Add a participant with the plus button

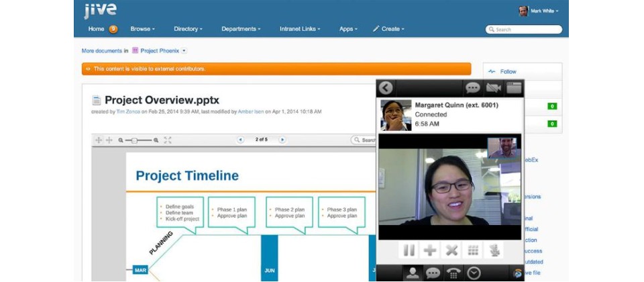[x=430, y=250]
